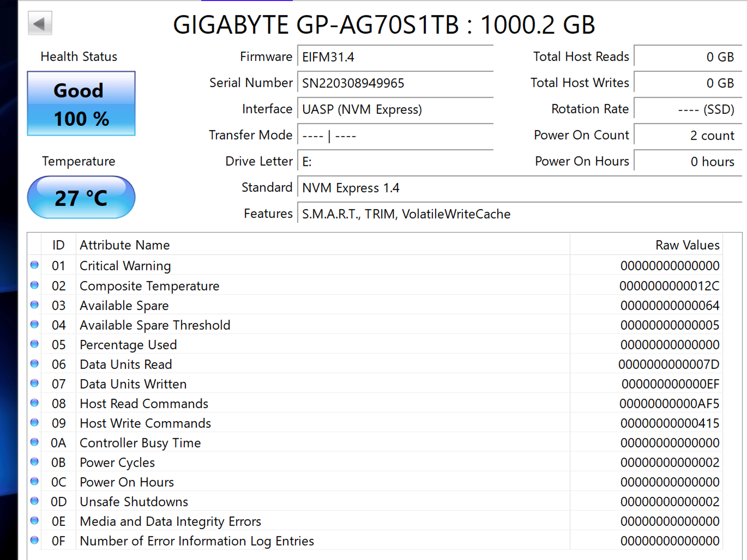Viewport: 747px width, 560px height.
Task: Click the Media and Data Integrity Errors dot
Action: [35, 521]
